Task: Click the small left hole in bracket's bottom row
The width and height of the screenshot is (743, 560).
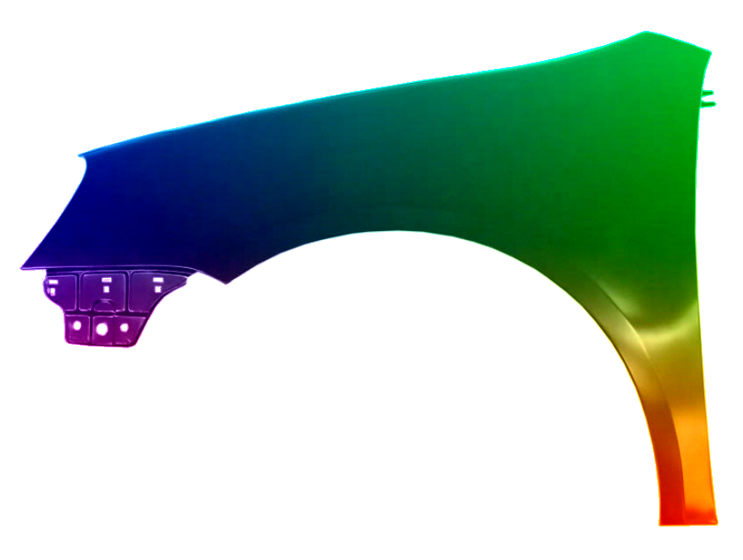Action: pyautogui.click(x=78, y=325)
